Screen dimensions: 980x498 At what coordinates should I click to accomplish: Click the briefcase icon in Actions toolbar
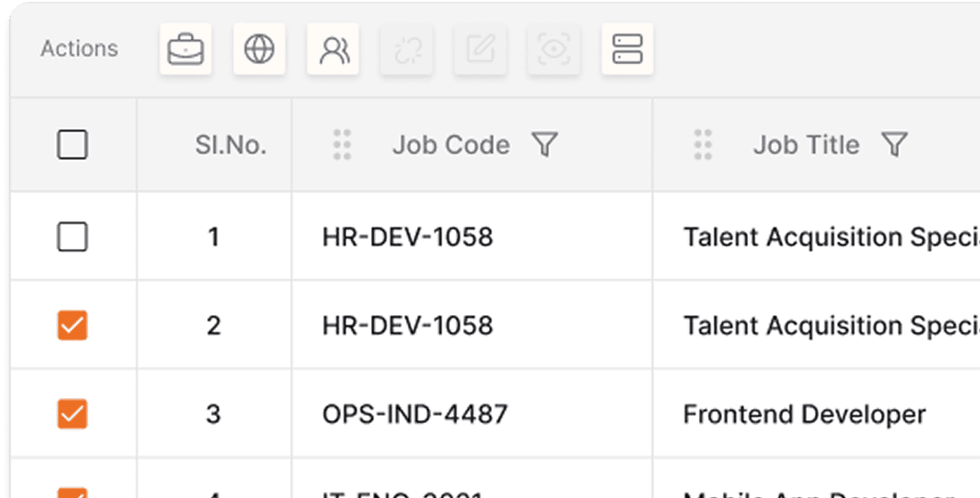pyautogui.click(x=186, y=49)
